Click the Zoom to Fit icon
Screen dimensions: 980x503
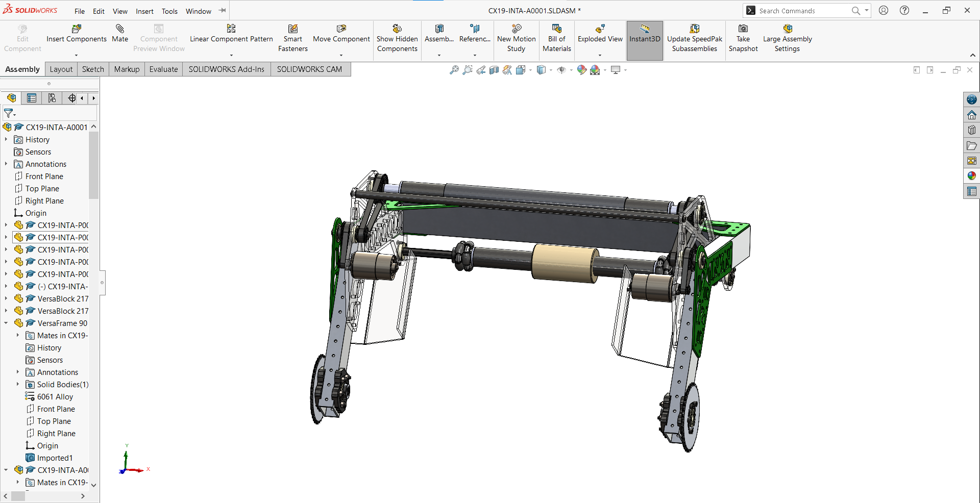click(x=455, y=70)
